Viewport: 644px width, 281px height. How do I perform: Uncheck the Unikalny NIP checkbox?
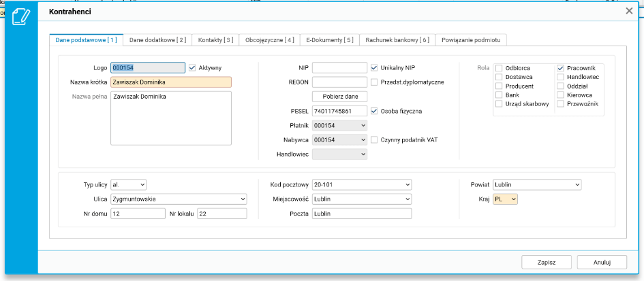point(373,67)
